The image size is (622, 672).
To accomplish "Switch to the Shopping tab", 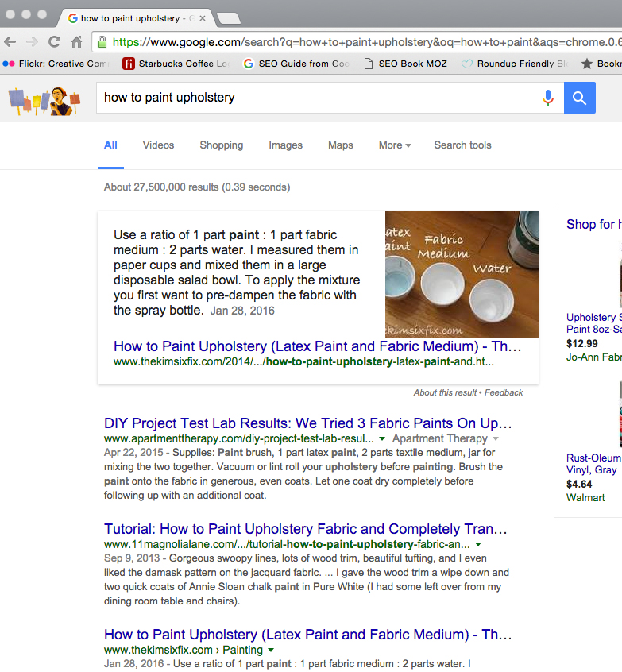I will click(x=221, y=145).
